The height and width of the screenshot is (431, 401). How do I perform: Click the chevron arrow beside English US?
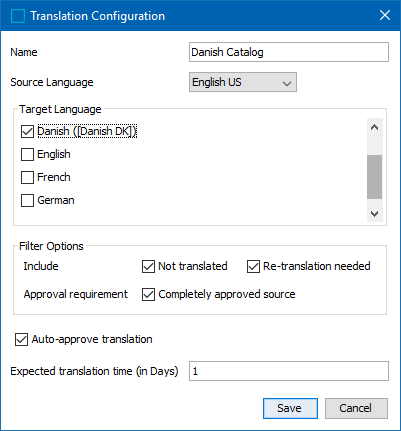287,83
